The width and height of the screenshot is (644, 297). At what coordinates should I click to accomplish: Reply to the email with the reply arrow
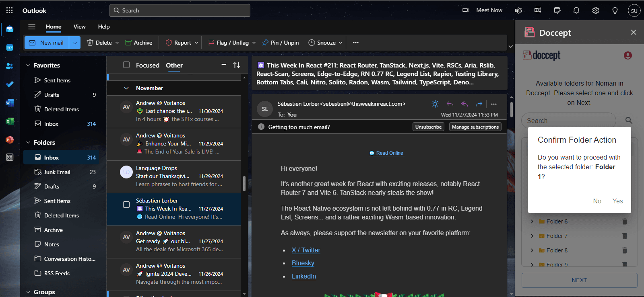450,104
